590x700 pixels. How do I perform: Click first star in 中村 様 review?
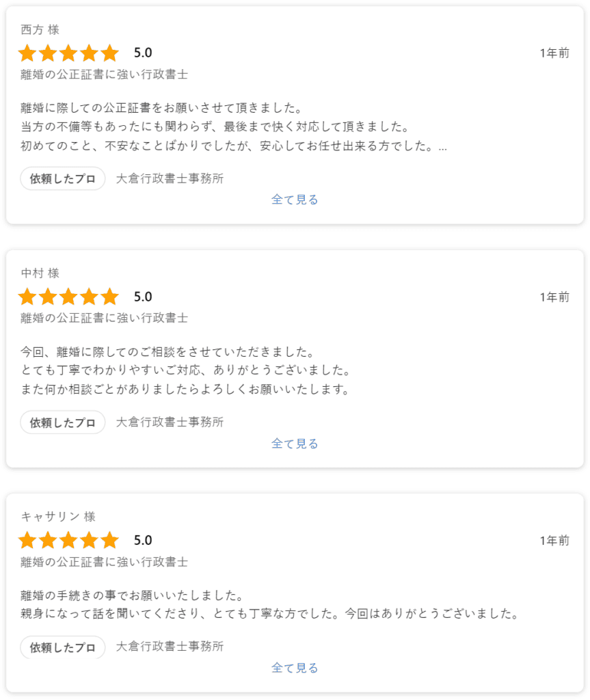[x=27, y=297]
